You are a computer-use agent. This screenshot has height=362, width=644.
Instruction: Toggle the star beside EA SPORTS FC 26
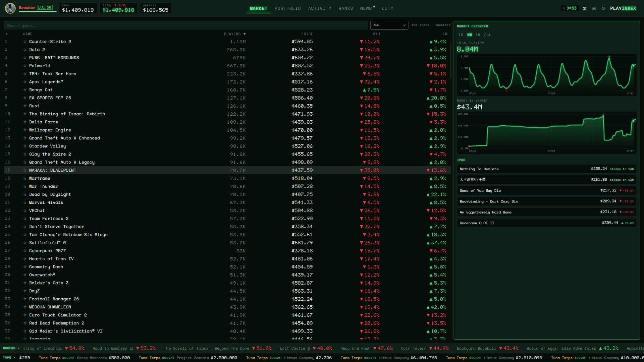[25, 98]
